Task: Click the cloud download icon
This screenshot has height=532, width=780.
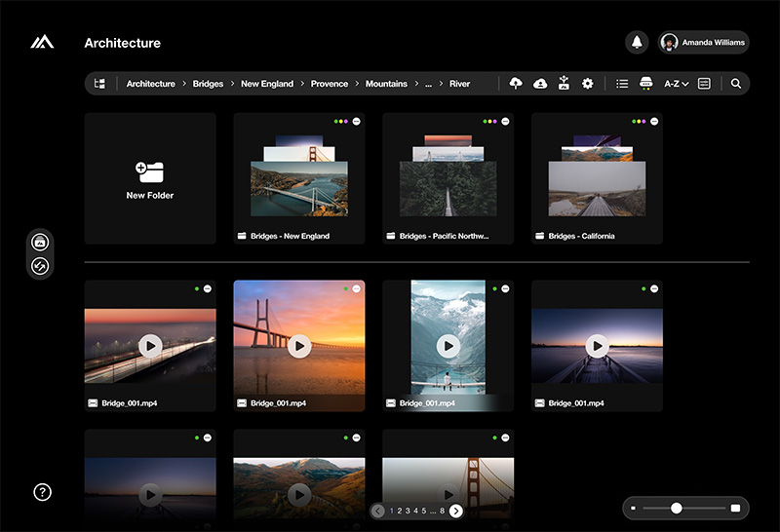Action: tap(540, 84)
